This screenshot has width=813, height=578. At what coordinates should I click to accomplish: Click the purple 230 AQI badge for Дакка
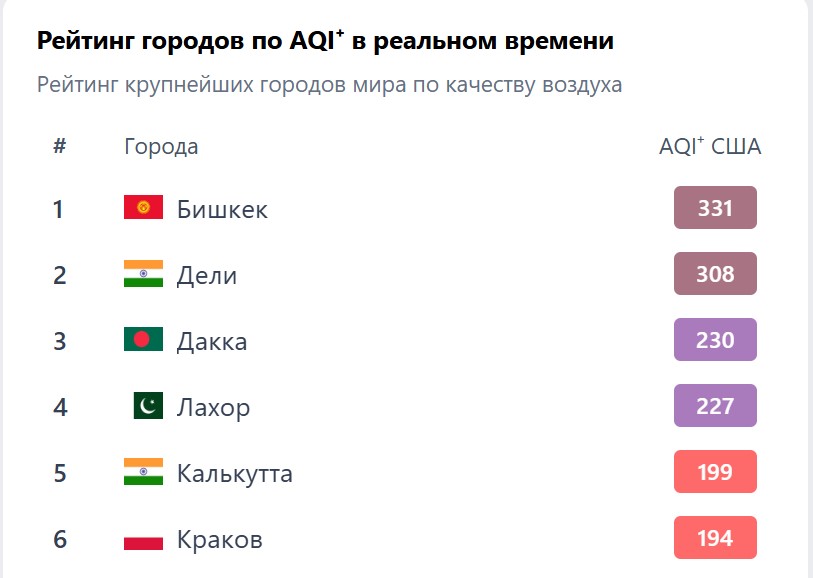point(714,340)
